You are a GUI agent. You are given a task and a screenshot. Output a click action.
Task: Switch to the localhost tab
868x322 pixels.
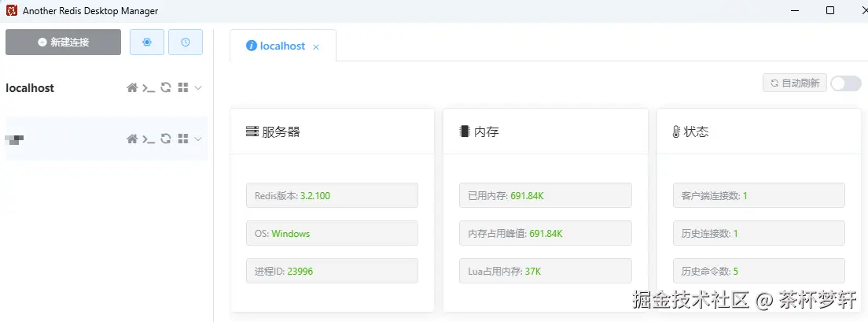[282, 46]
